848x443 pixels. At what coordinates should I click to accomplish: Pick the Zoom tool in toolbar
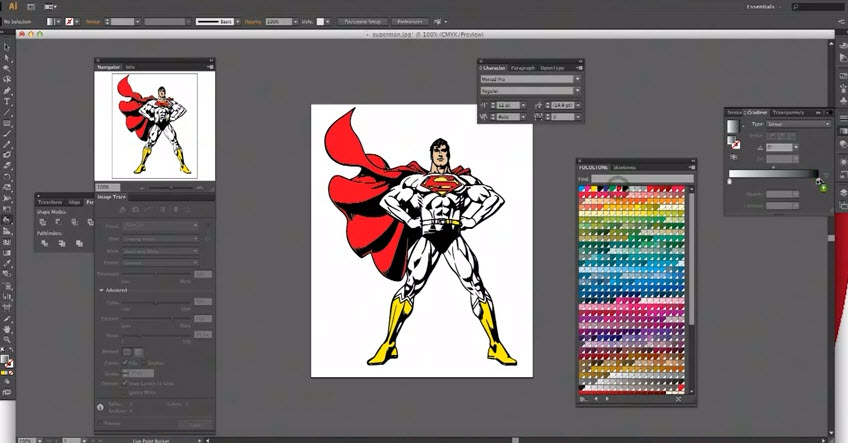(7, 339)
